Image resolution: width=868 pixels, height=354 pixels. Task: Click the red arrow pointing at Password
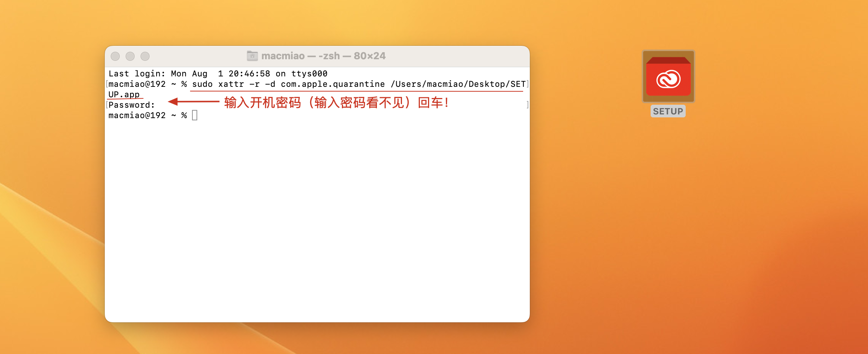pyautogui.click(x=193, y=101)
